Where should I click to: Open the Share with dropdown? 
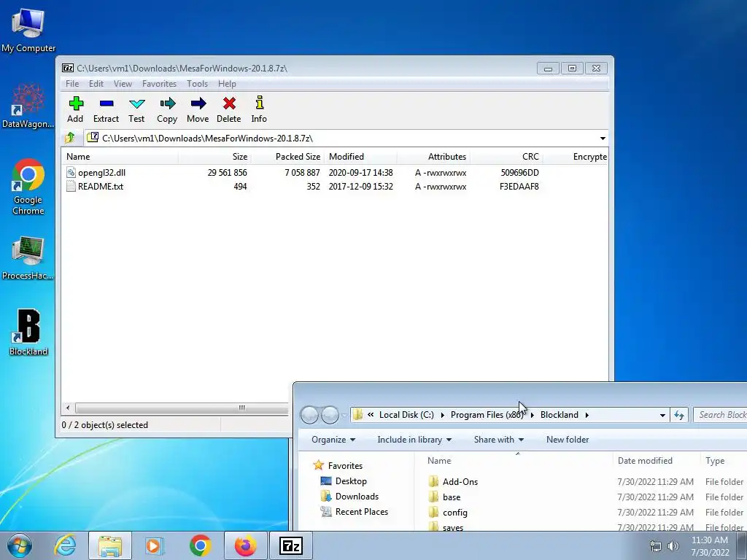(499, 440)
